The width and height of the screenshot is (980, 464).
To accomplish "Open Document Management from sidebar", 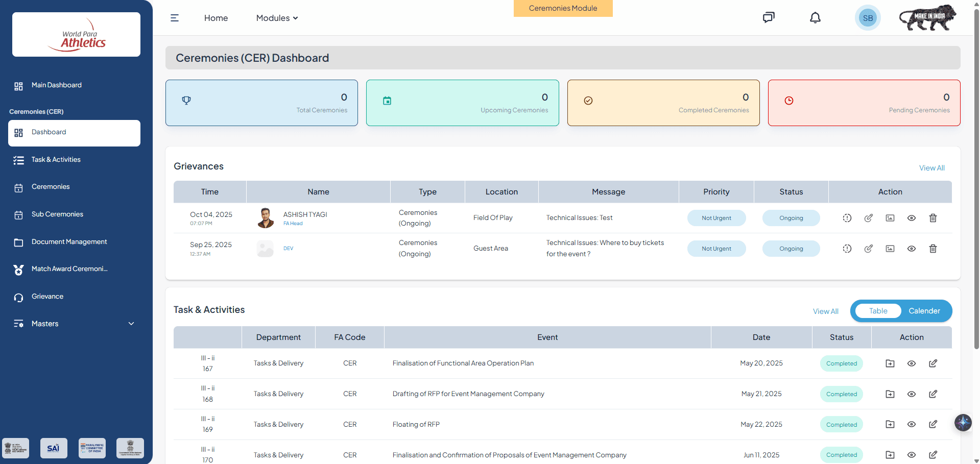I will point(69,242).
